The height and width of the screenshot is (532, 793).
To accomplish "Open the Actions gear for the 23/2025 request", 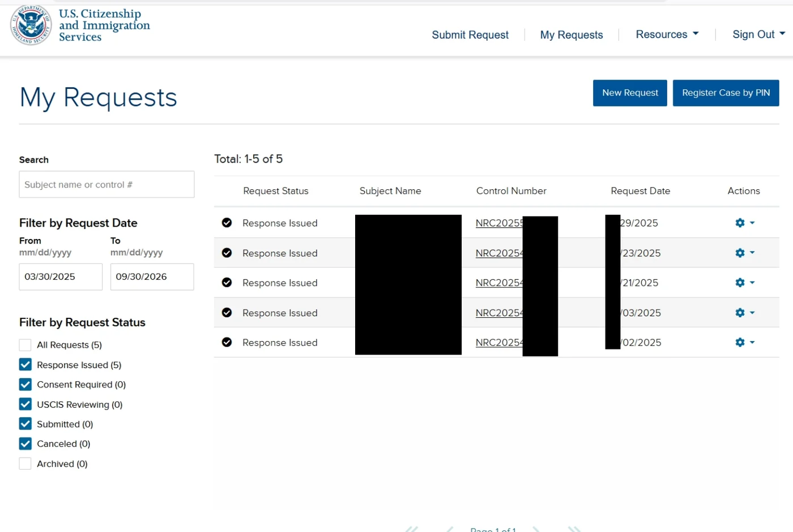I will pyautogui.click(x=744, y=253).
